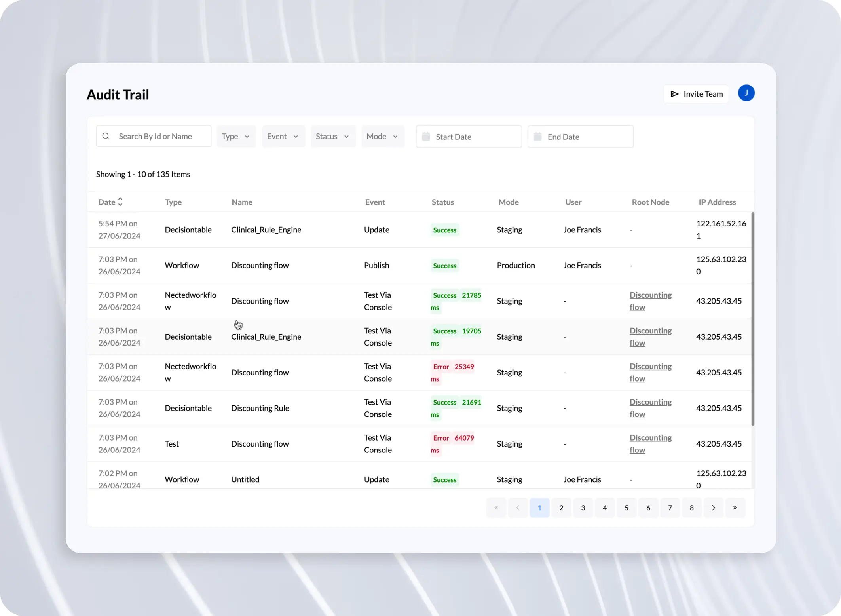Image resolution: width=841 pixels, height=616 pixels.
Task: Go to the next page arrow
Action: click(x=713, y=508)
